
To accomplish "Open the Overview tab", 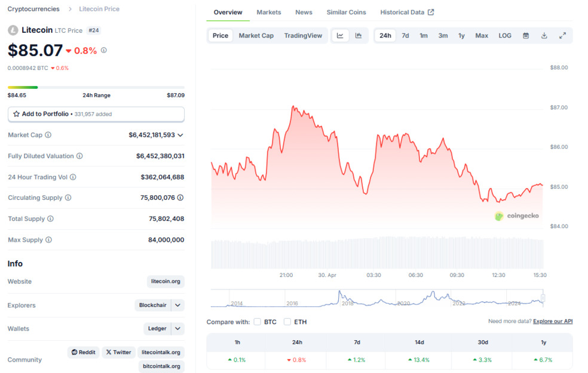I will pyautogui.click(x=228, y=13).
